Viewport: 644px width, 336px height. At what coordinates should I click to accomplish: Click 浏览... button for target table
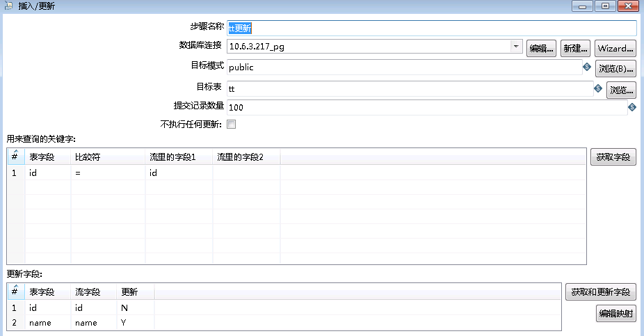622,90
